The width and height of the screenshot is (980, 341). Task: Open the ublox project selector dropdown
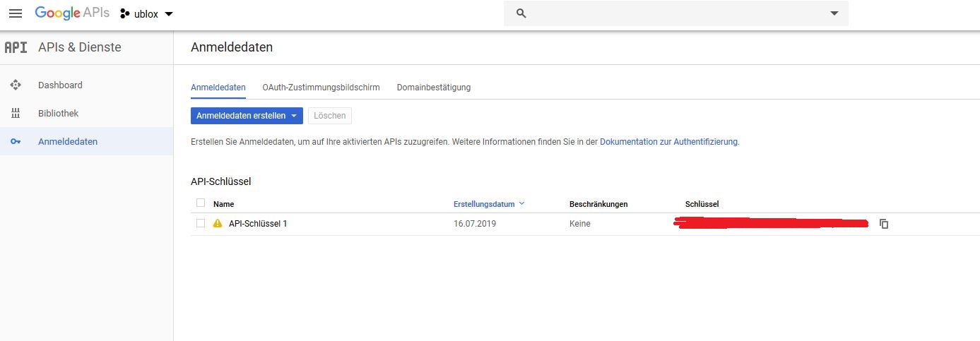(146, 14)
